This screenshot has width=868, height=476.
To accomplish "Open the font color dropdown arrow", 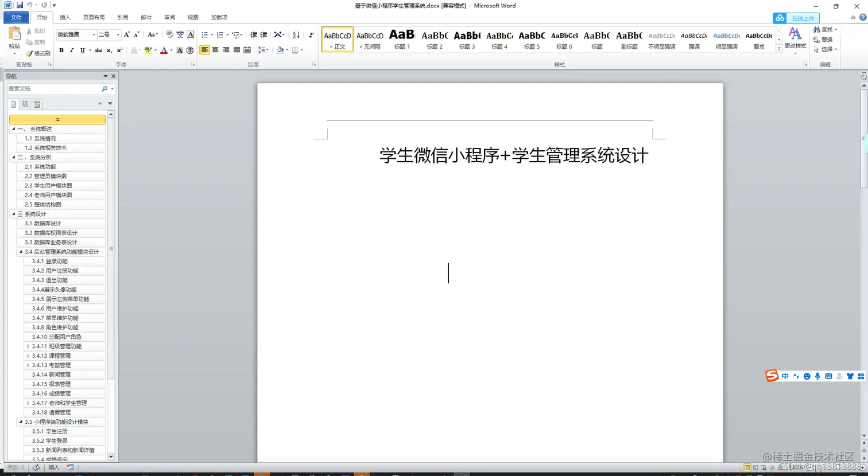I will pyautogui.click(x=170, y=50).
